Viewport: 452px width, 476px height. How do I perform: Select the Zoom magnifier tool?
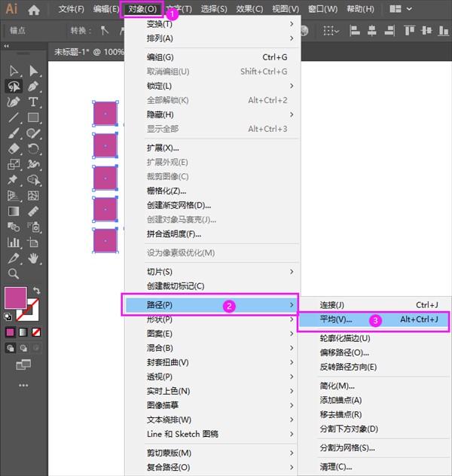pos(14,273)
